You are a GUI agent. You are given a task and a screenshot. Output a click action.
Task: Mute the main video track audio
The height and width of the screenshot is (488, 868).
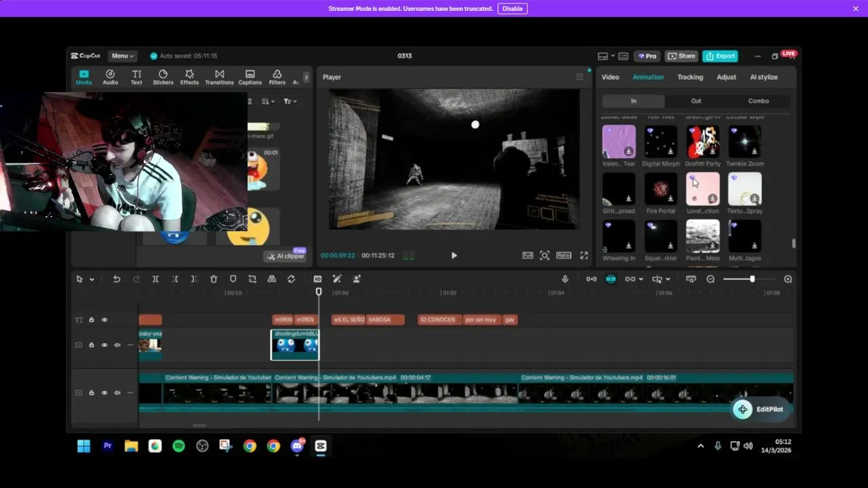[x=117, y=392]
